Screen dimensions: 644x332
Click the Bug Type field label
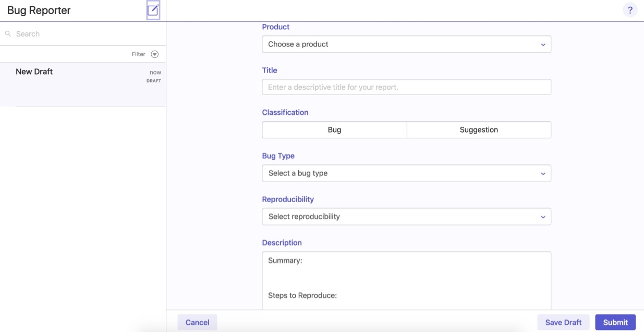point(278,156)
